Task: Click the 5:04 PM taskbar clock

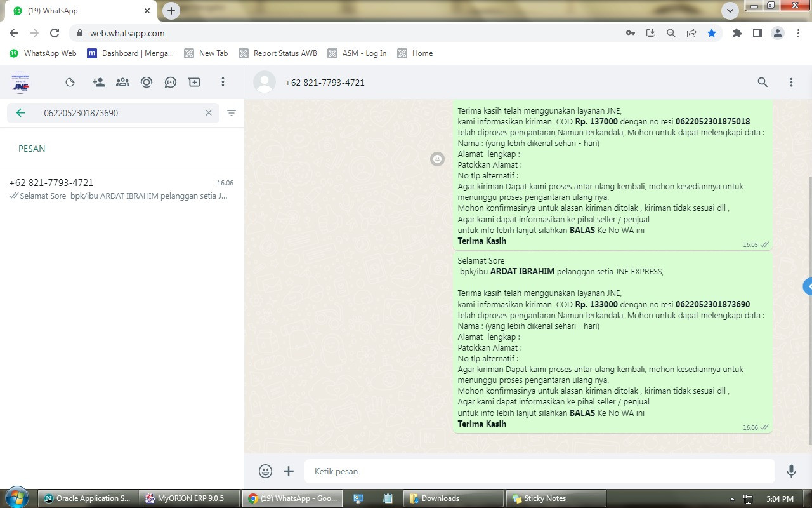Action: [780, 499]
